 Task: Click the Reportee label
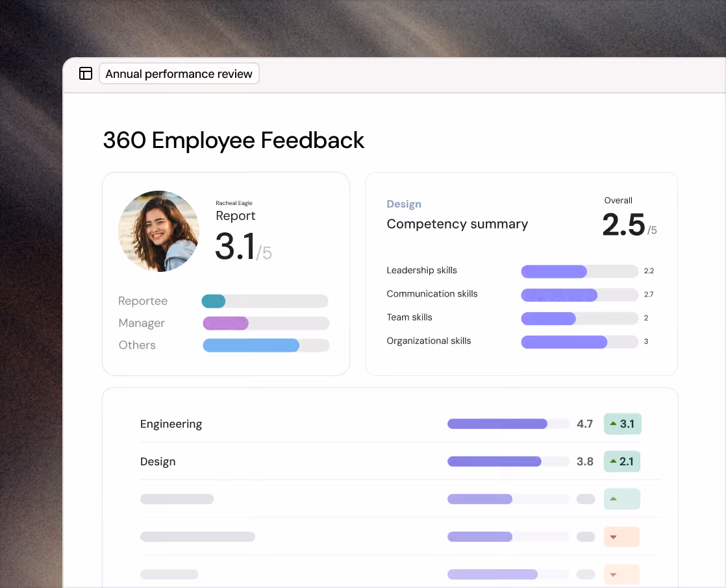pyautogui.click(x=142, y=300)
